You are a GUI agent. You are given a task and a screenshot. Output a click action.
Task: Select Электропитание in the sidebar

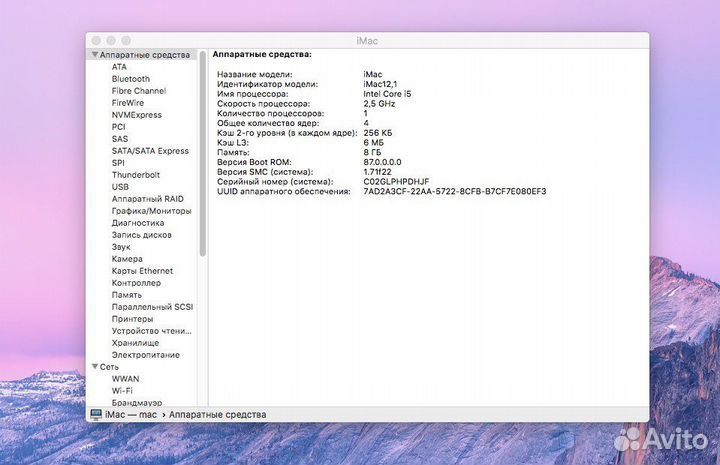tap(146, 355)
